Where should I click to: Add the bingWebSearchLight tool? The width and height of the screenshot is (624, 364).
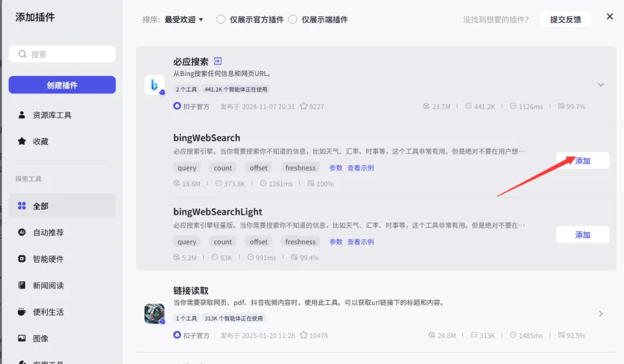(583, 235)
